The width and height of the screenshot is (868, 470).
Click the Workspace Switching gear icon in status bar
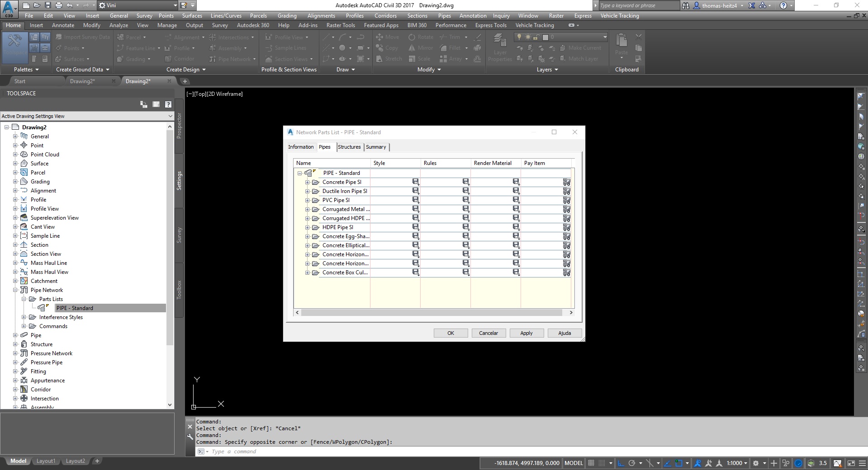(755, 463)
